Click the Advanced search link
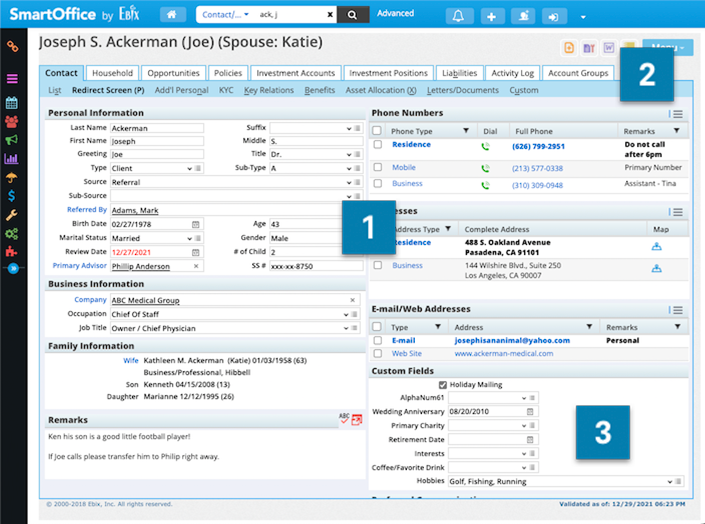 [395, 13]
